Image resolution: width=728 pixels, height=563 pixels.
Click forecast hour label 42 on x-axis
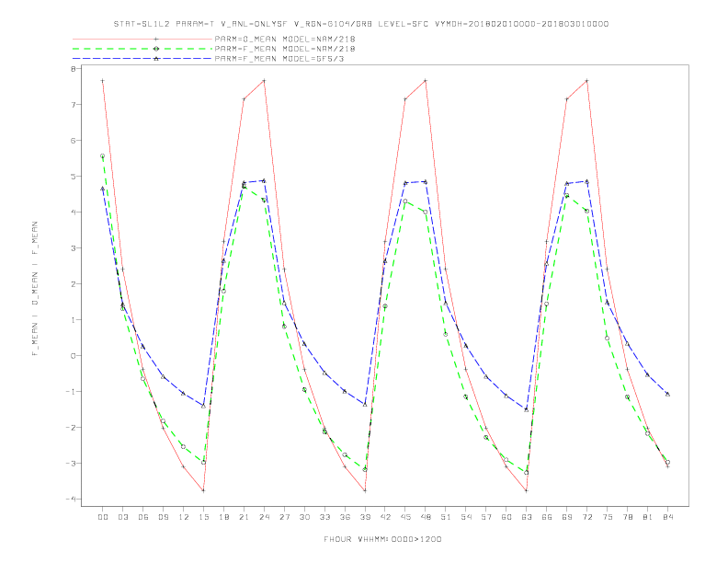coord(385,517)
